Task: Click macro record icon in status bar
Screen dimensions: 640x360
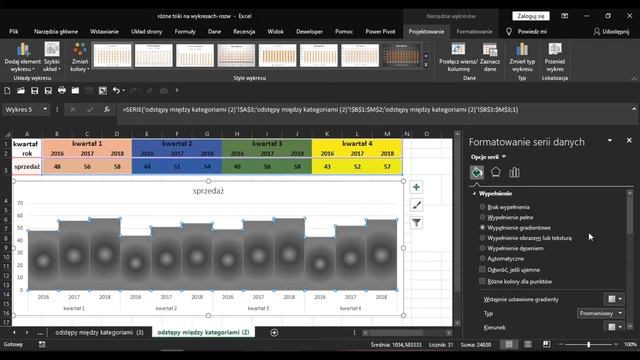Action: (42, 344)
